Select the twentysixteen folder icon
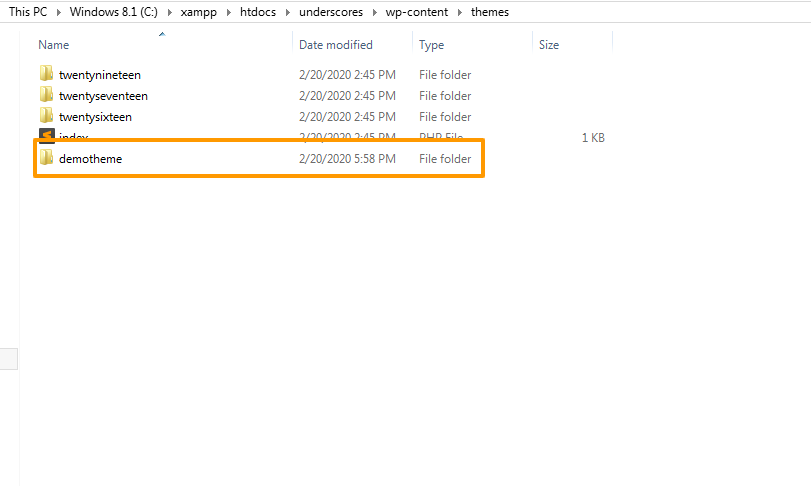 point(46,116)
